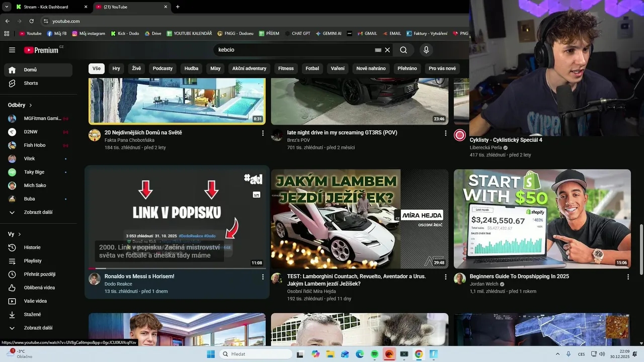Select the Fitness filter chip
The image size is (644, 362).
tap(286, 68)
